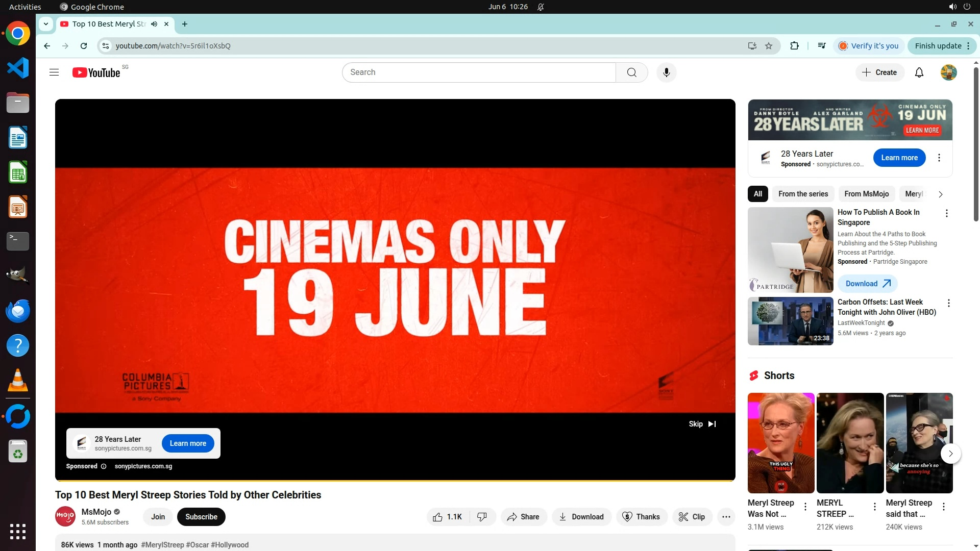Open options menu for 28 Years Later ad
This screenshot has width=980, height=551.
tap(939, 158)
